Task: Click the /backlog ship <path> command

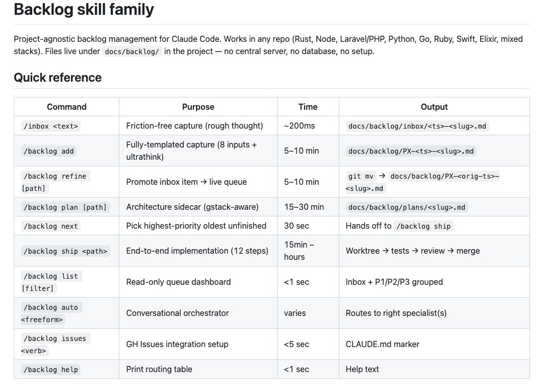Action: click(x=65, y=251)
